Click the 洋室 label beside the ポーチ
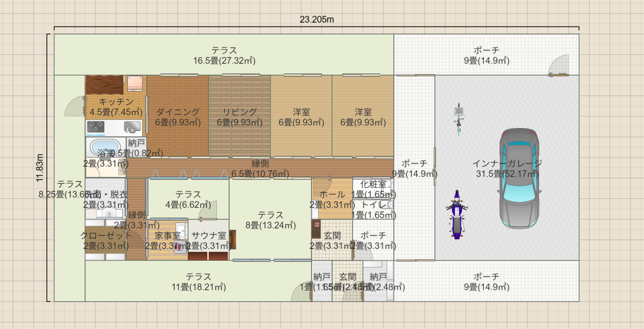 [363, 117]
